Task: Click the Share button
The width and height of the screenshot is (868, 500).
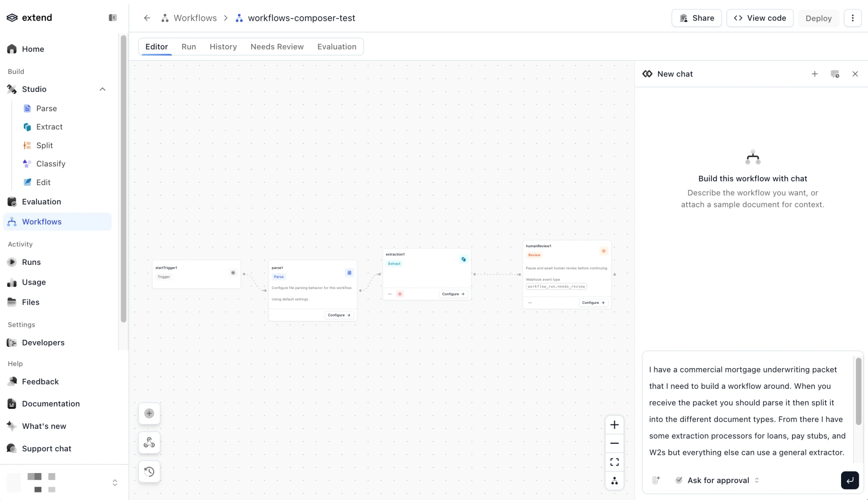Action: click(x=697, y=18)
